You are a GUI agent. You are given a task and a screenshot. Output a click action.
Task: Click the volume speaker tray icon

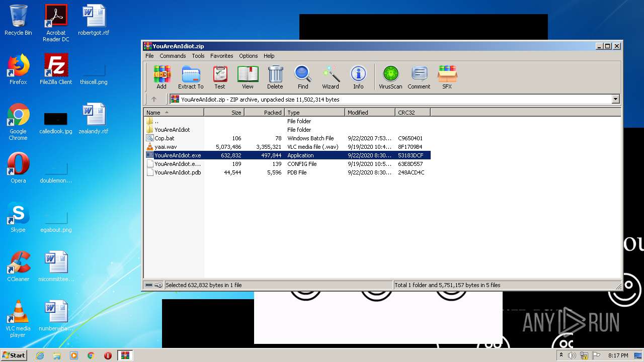572,355
